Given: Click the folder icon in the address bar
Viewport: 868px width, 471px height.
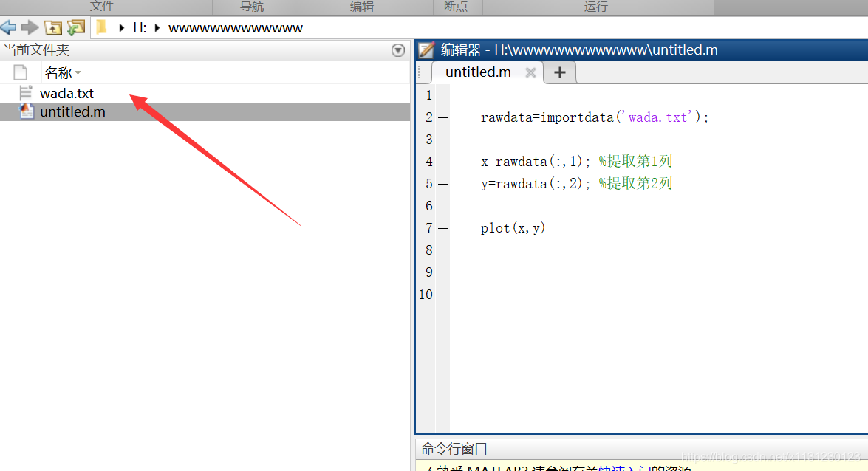Looking at the screenshot, I should [101, 27].
